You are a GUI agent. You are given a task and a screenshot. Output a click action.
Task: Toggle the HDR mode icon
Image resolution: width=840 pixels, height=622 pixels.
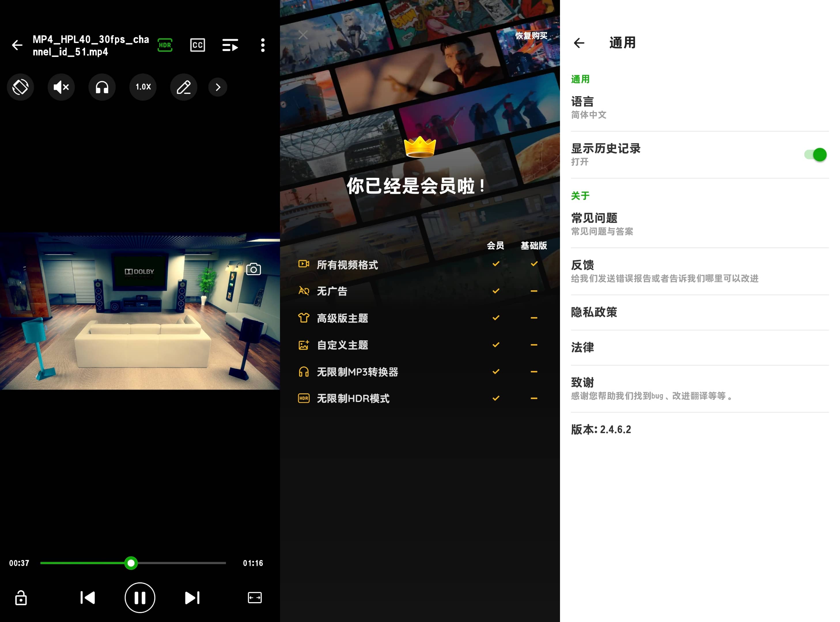pos(164,45)
